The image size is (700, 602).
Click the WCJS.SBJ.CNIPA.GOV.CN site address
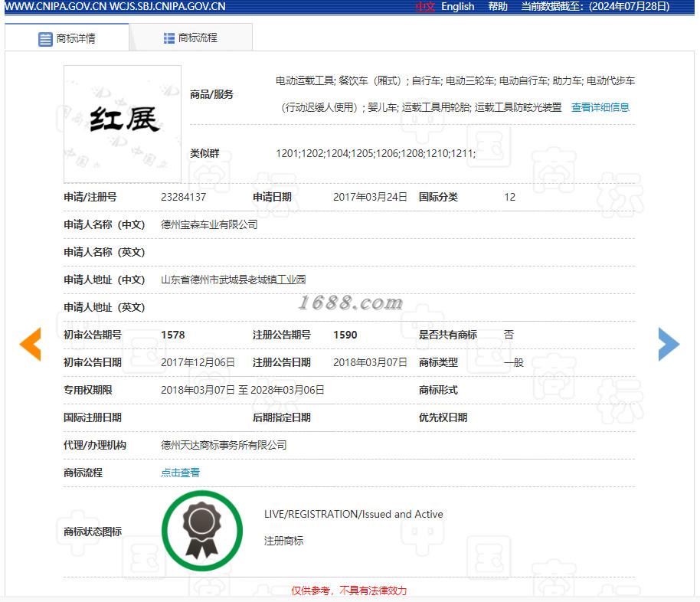click(x=168, y=7)
